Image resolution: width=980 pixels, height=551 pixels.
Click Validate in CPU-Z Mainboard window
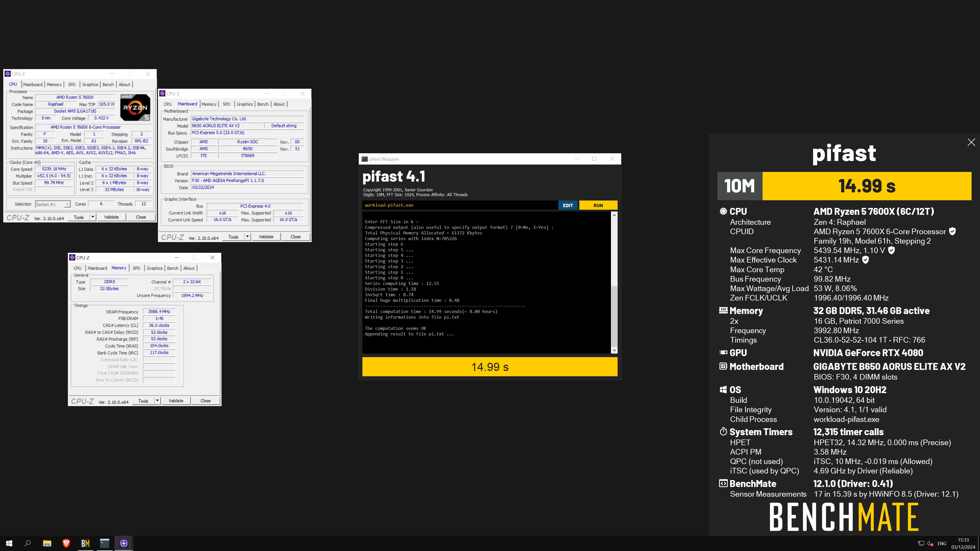(266, 236)
